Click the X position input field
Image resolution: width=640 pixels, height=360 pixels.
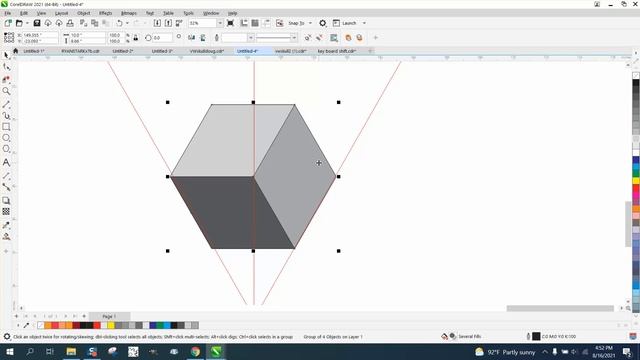(x=40, y=35)
